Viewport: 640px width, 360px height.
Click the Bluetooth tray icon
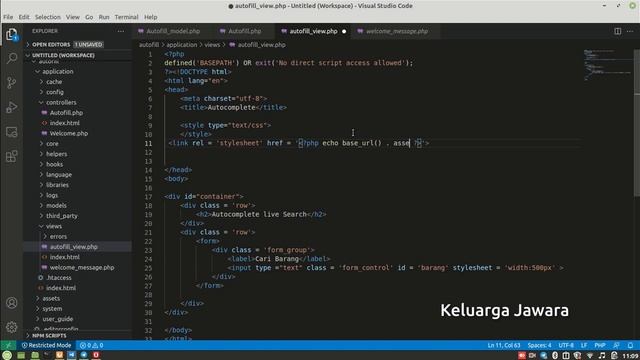coord(555,356)
